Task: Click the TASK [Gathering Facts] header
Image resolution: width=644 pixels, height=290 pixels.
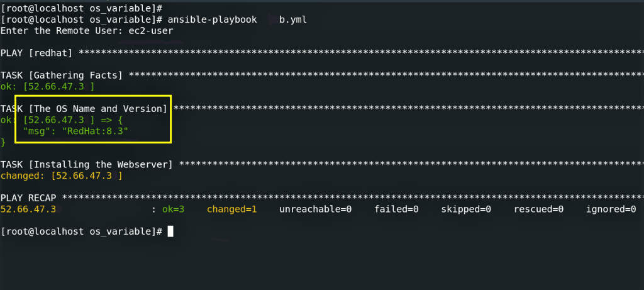Action: [62, 75]
